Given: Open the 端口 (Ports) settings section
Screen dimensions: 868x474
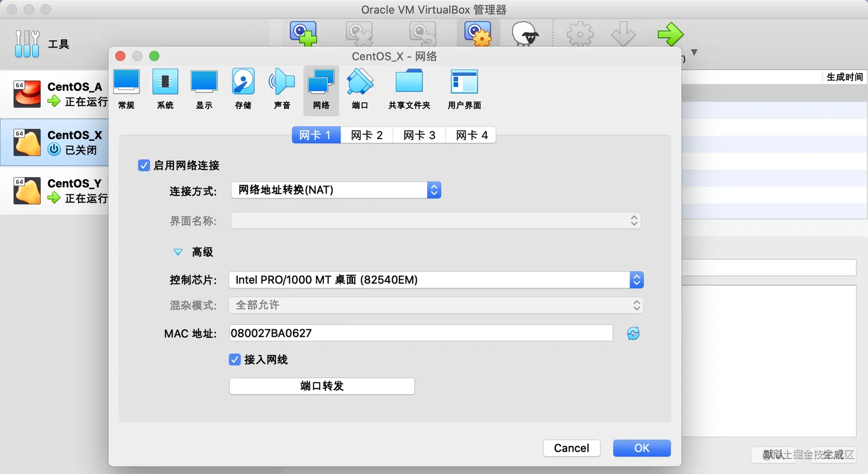Looking at the screenshot, I should pyautogui.click(x=360, y=89).
